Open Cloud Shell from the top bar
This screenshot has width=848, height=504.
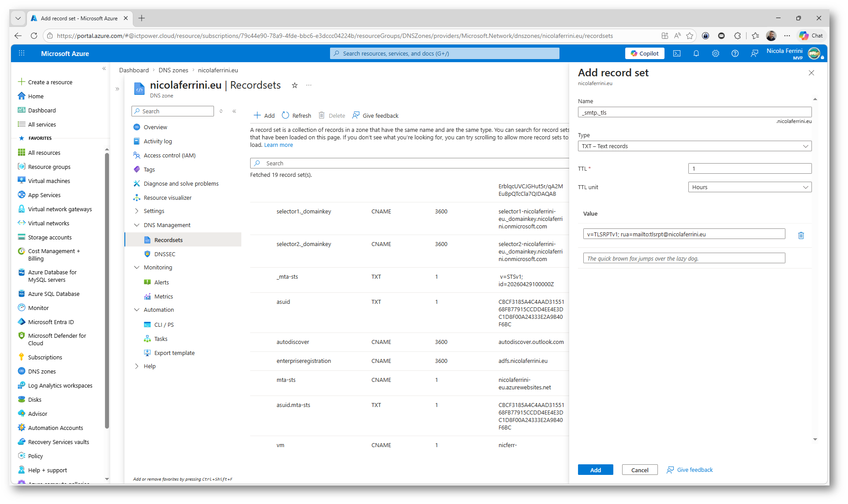coord(676,53)
